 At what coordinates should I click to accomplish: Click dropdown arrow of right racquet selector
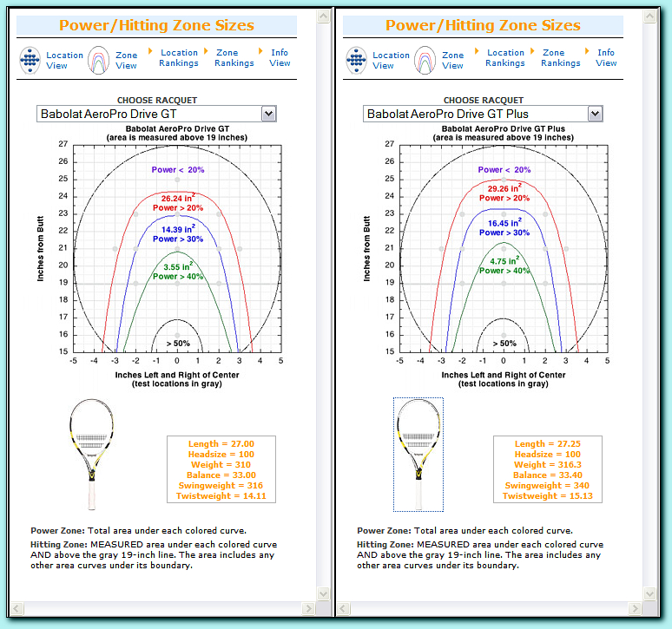(x=596, y=114)
